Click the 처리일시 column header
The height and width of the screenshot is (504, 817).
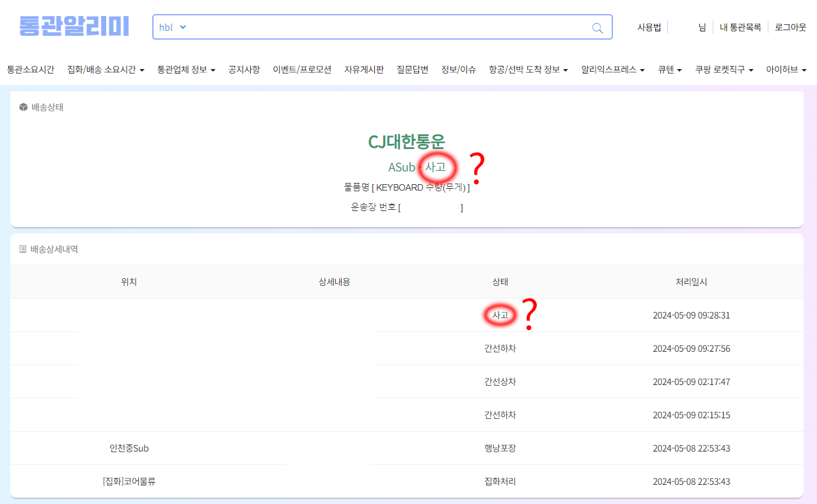(691, 282)
